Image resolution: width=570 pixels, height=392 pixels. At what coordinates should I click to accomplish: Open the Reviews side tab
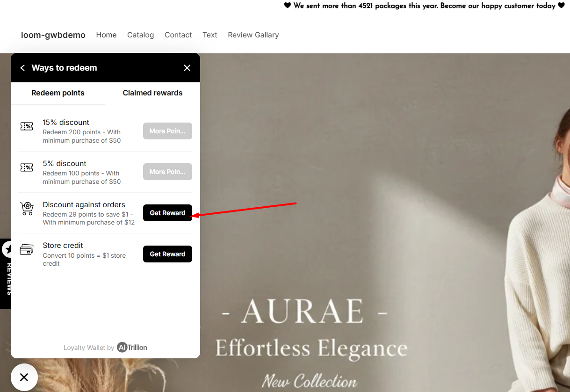pyautogui.click(x=6, y=274)
